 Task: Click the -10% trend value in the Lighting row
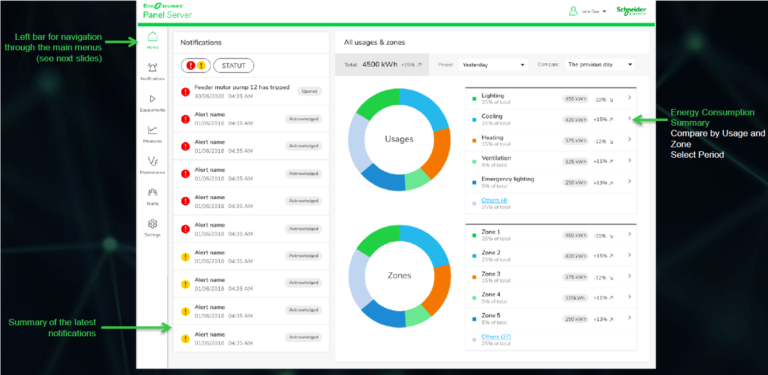coord(600,98)
